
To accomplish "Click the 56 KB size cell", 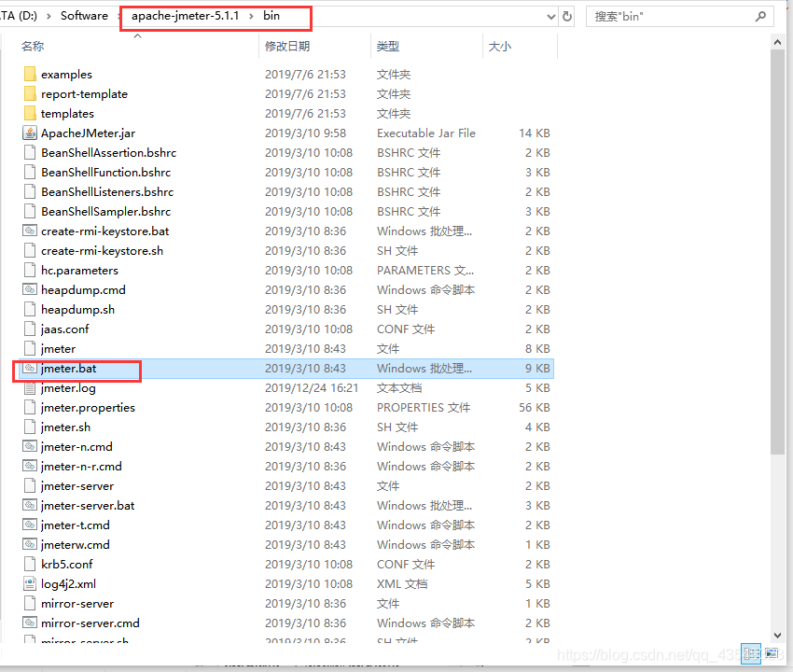I will pyautogui.click(x=534, y=407).
